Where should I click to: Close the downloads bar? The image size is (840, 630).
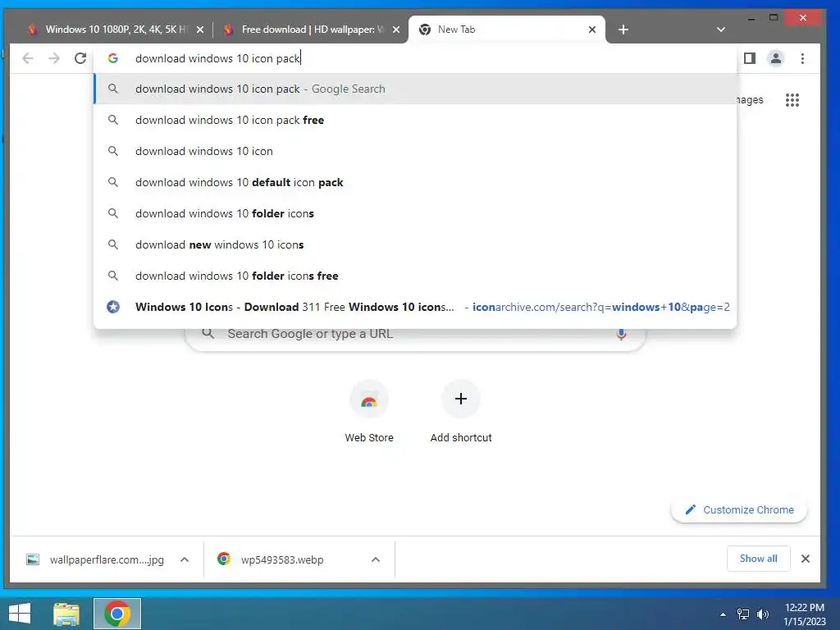click(806, 559)
